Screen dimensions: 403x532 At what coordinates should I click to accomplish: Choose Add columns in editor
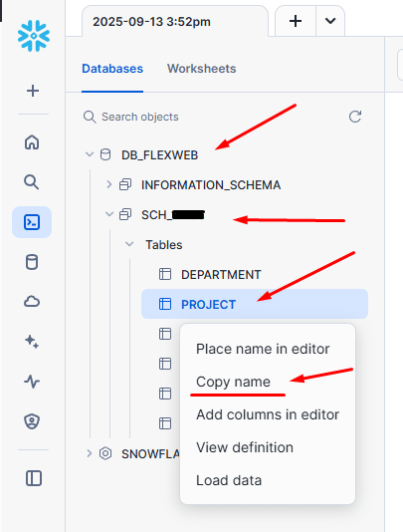click(268, 414)
